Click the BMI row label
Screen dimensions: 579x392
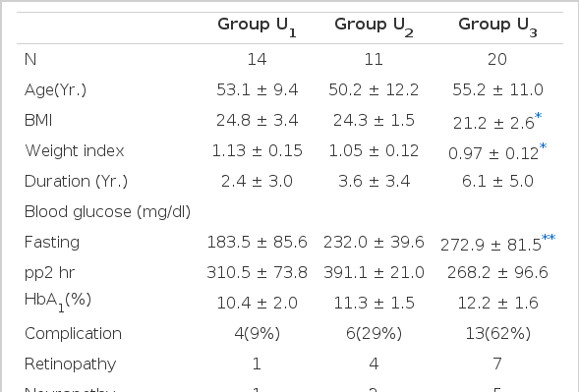(38, 120)
